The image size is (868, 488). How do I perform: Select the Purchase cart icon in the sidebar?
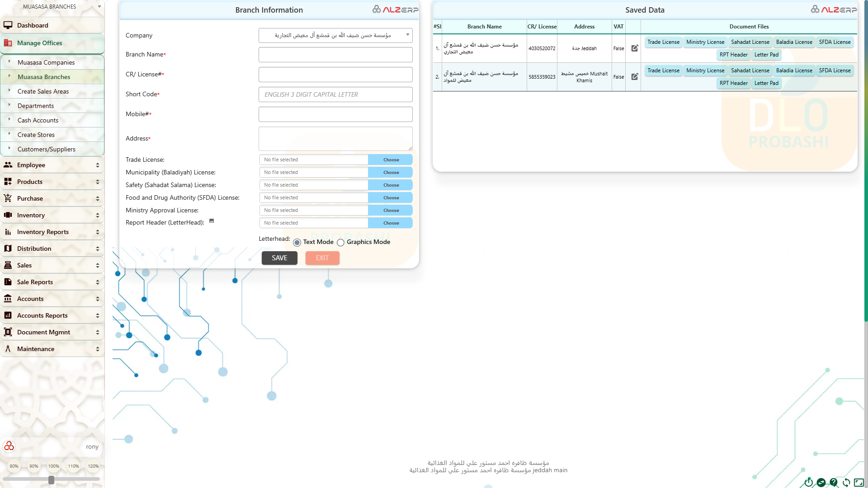pos(8,198)
